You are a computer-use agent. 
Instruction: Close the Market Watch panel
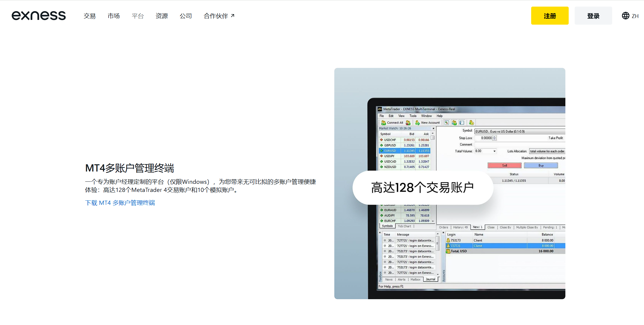[x=433, y=129]
